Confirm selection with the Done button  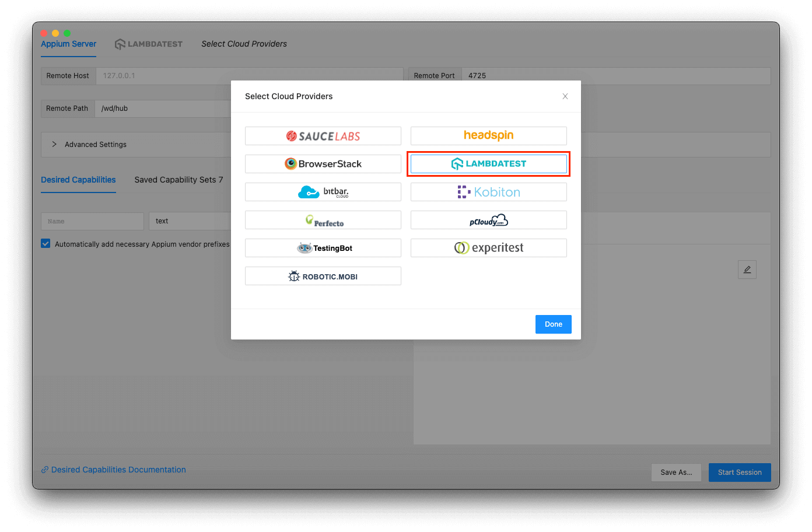[553, 324]
